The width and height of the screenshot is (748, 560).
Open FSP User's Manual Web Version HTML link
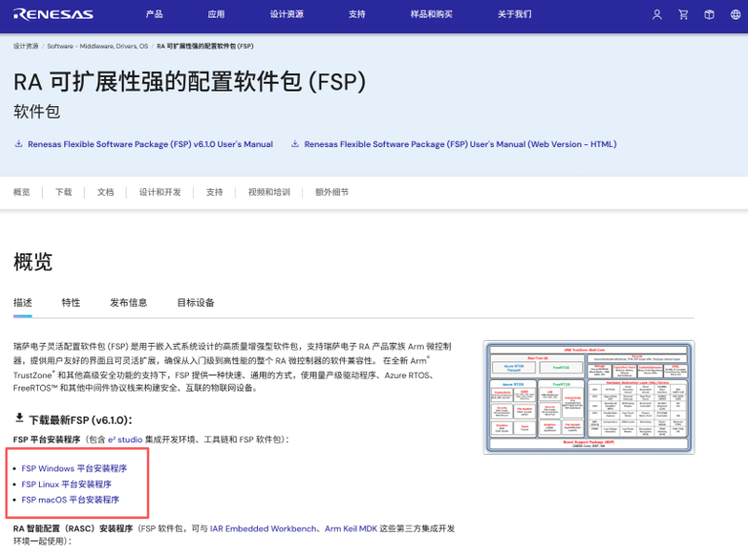(461, 144)
